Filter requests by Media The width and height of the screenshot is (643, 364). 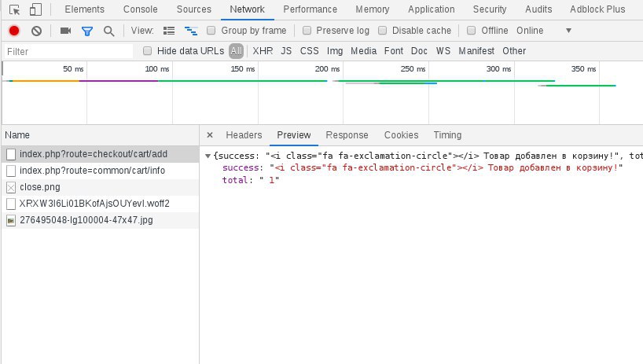tap(363, 51)
